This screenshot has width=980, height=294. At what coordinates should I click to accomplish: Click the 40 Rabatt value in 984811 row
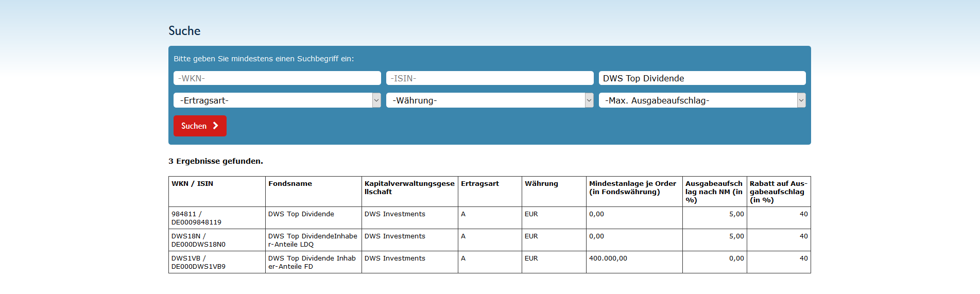pos(803,214)
